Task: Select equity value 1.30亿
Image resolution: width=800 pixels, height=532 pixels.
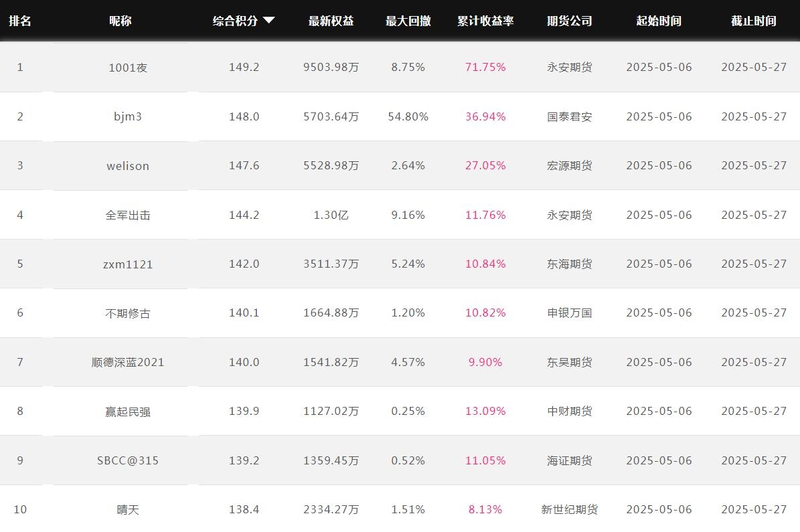Action: click(x=331, y=215)
